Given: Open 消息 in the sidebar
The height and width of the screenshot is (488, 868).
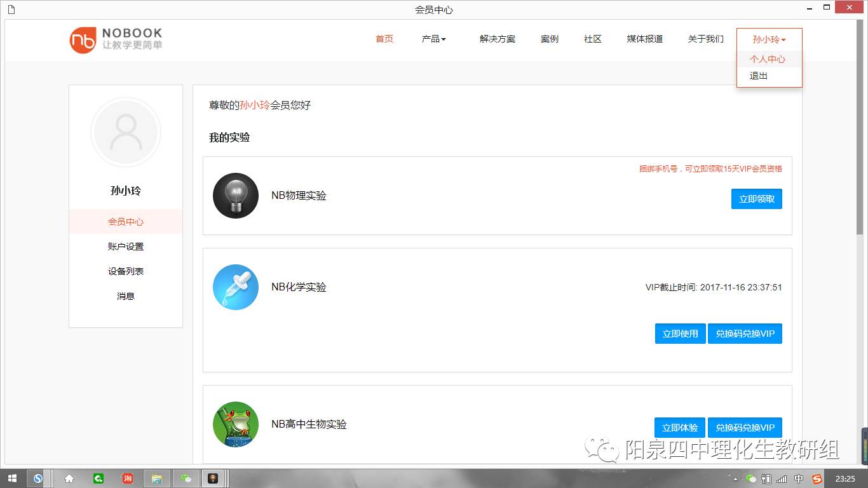Looking at the screenshot, I should click(x=126, y=296).
